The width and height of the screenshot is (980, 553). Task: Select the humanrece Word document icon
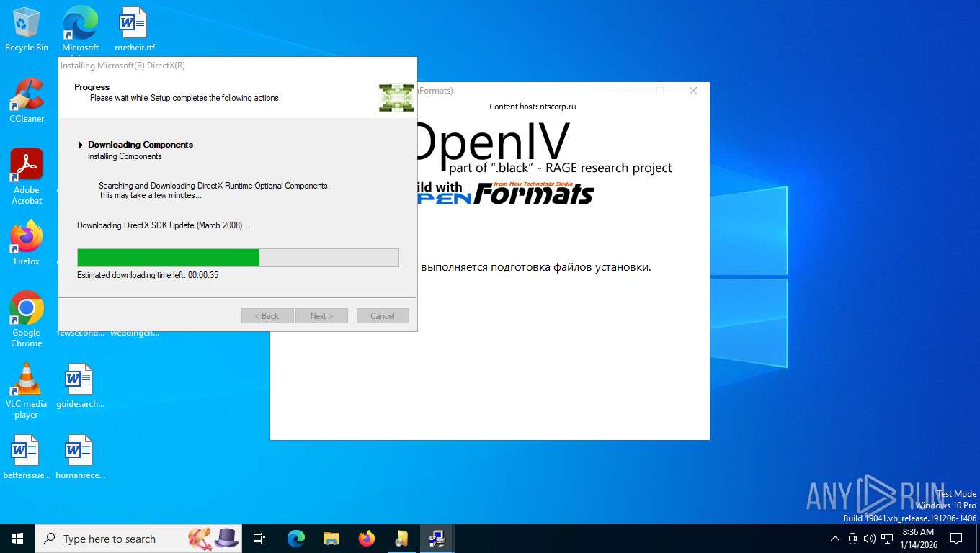[x=80, y=457]
